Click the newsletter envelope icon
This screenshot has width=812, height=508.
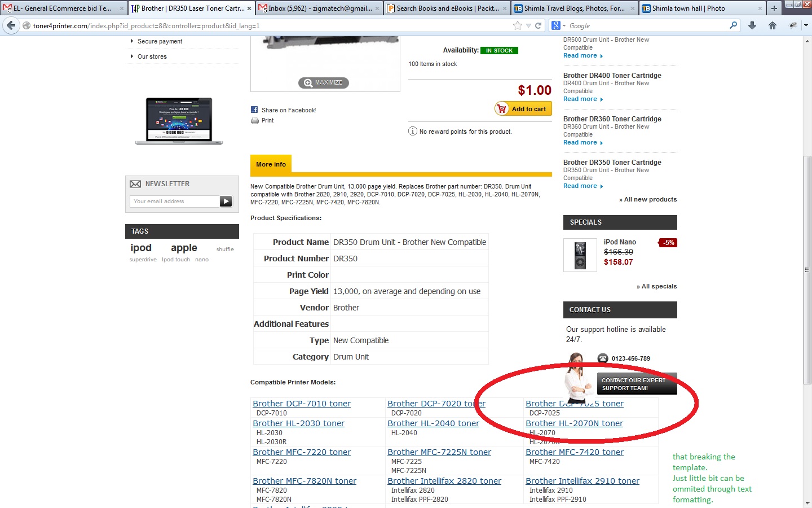[x=135, y=184]
